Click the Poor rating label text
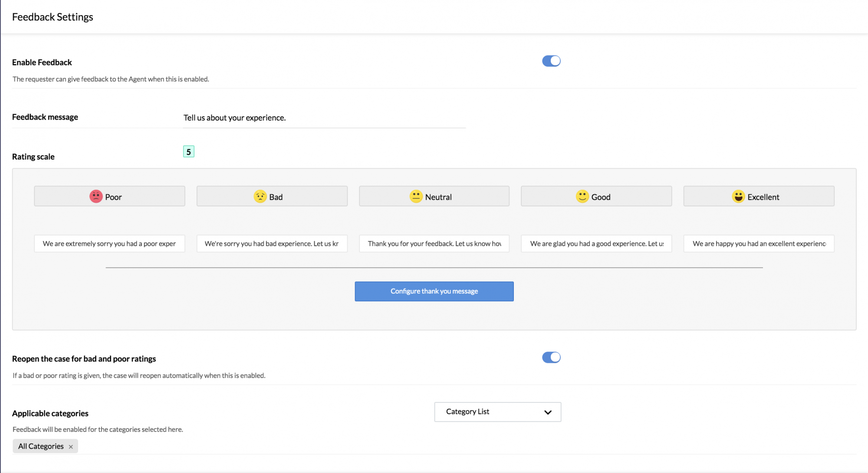The image size is (868, 473). 113,197
